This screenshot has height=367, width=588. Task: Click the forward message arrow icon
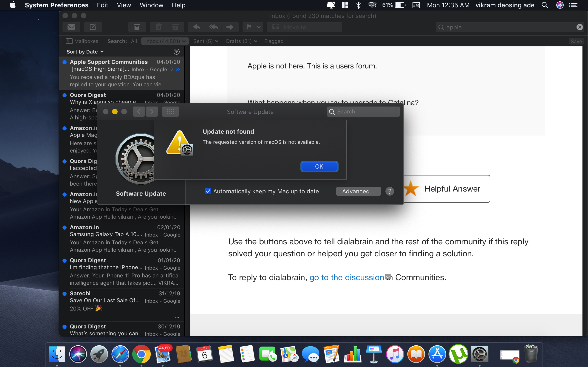(230, 27)
